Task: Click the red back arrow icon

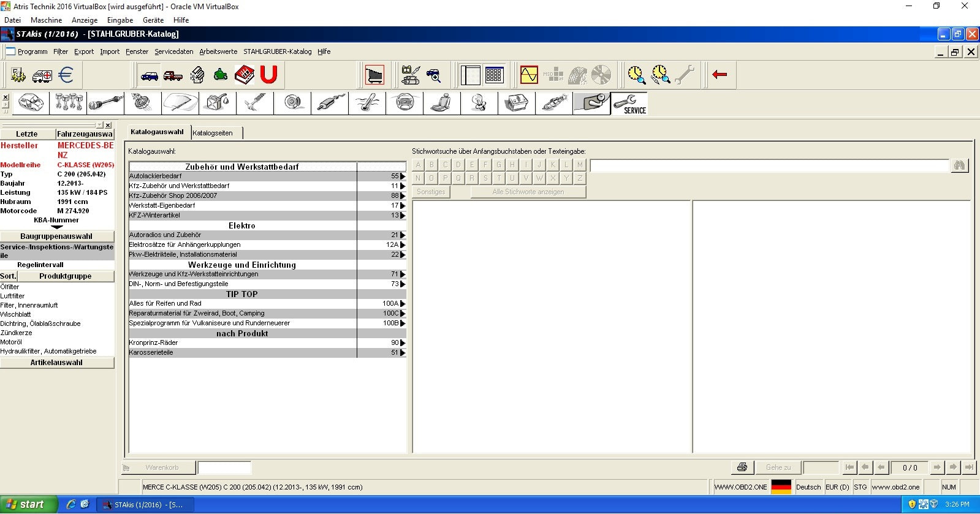Action: pos(720,75)
